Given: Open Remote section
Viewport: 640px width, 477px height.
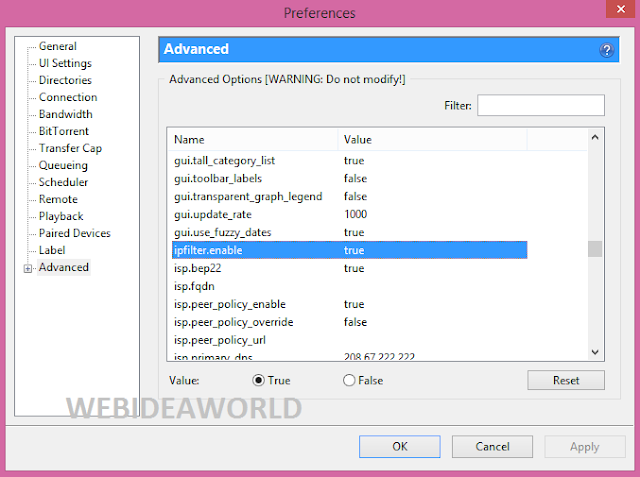Looking at the screenshot, I should click(58, 199).
